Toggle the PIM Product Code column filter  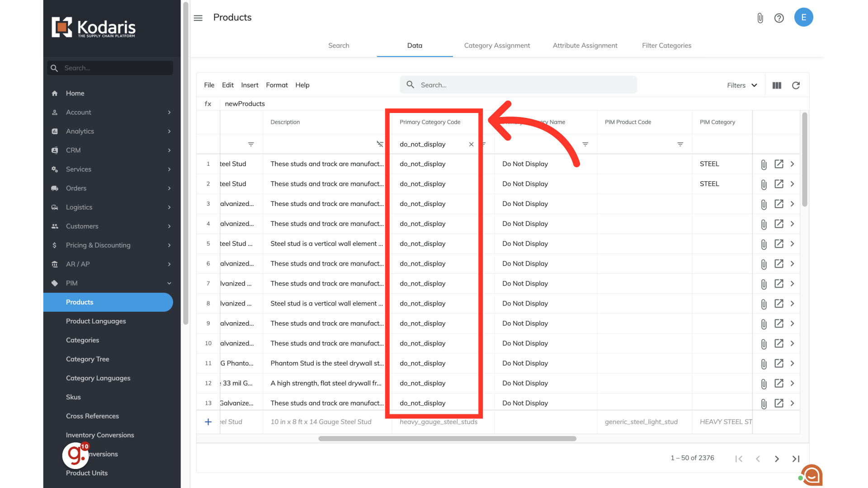pyautogui.click(x=680, y=145)
